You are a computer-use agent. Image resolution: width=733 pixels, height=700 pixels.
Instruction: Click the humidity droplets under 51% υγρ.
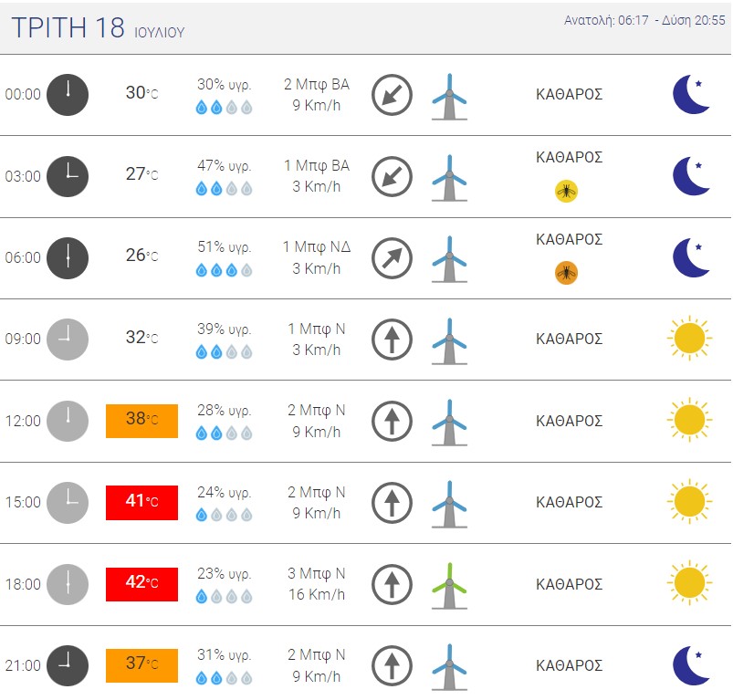click(x=224, y=270)
